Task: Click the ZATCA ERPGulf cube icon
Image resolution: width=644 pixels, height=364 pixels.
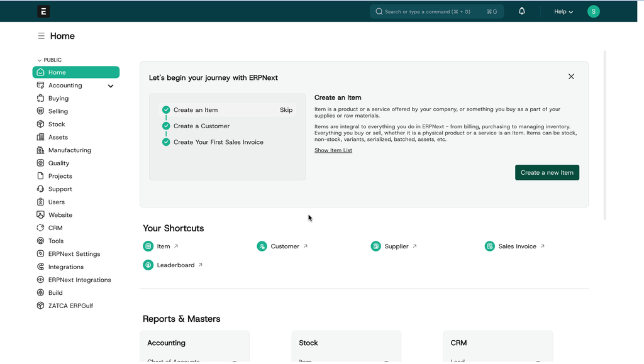Action: 40,306
